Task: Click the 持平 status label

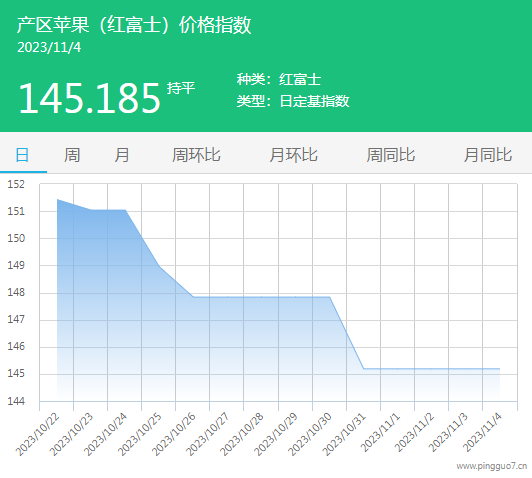Action: pyautogui.click(x=181, y=88)
